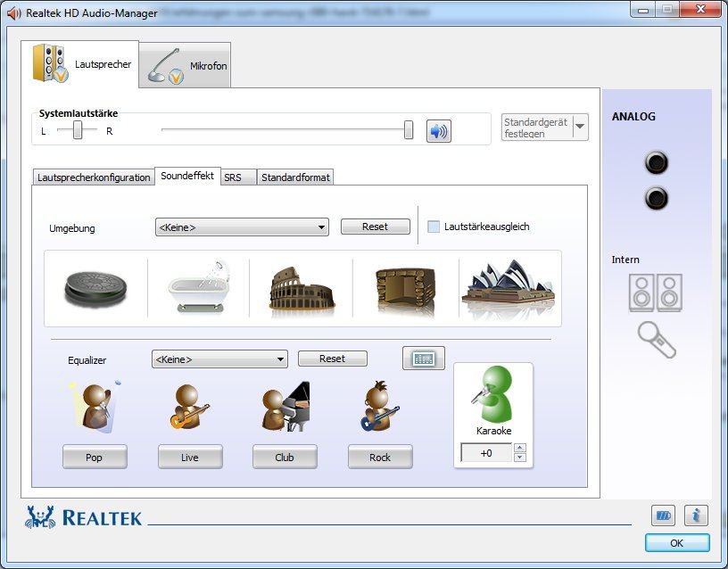Open the Umgebung <Keine> dropdown

point(242,227)
